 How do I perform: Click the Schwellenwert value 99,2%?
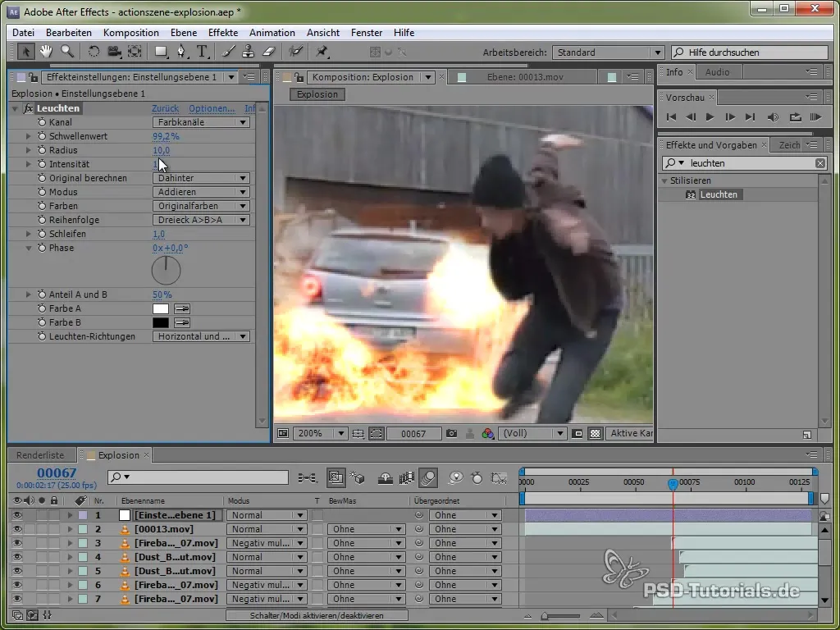coord(166,137)
